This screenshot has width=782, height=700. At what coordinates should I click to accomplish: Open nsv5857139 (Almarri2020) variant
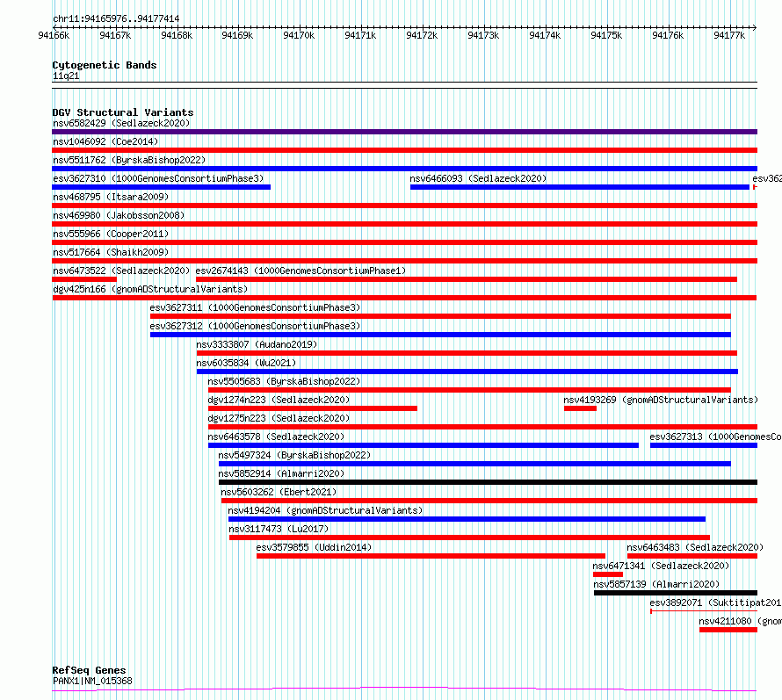[x=655, y=584]
